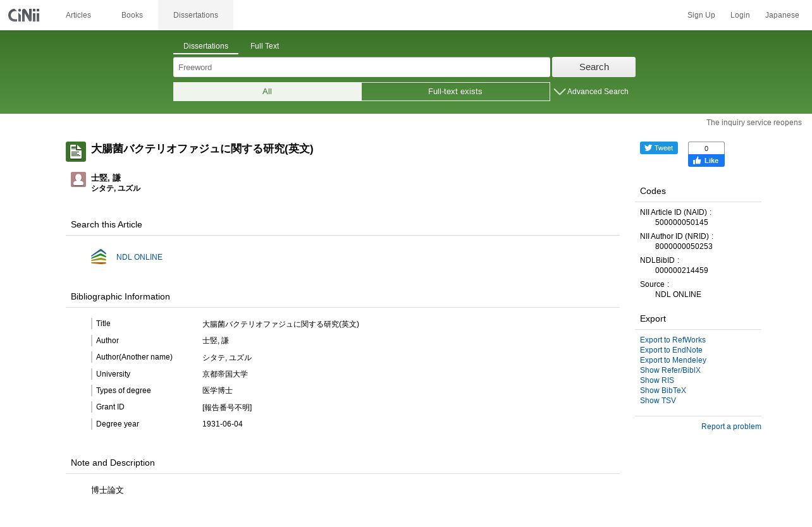Click Export to RefWorks

[673, 340]
